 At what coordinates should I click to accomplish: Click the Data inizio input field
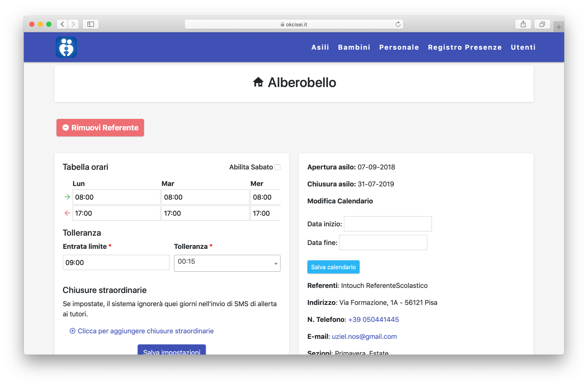tap(387, 223)
